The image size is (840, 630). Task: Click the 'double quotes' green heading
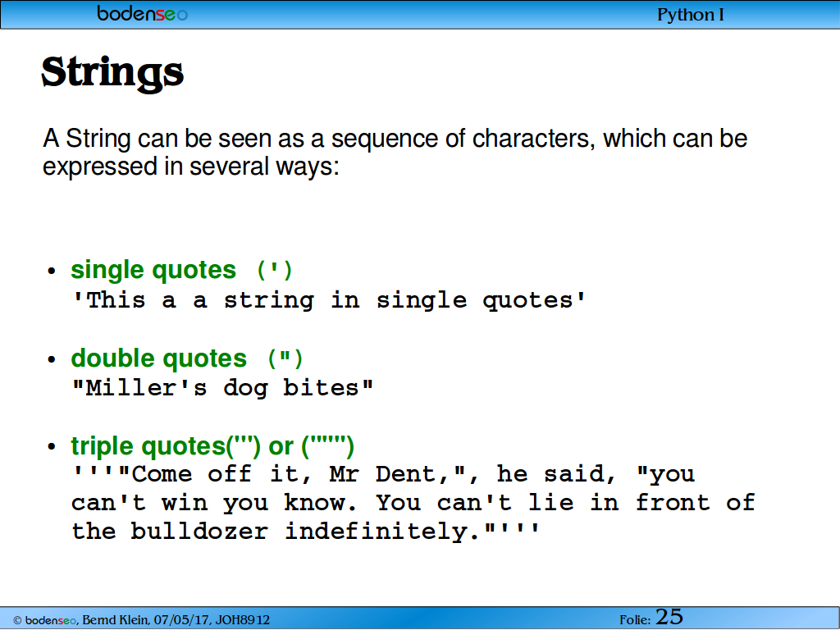(x=186, y=358)
